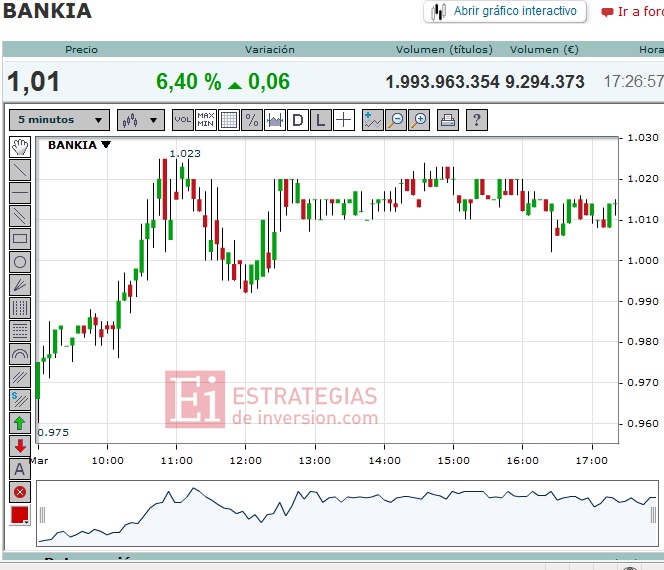Select the horizontal retracement lines tool

pos(20,331)
